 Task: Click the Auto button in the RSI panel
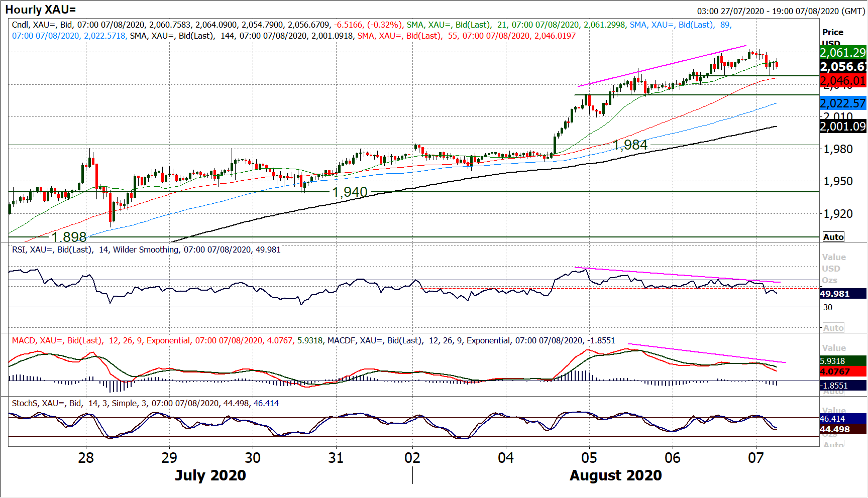point(833,328)
